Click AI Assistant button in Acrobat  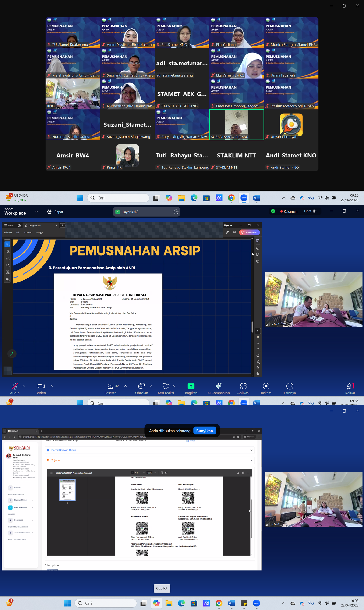pos(249,232)
